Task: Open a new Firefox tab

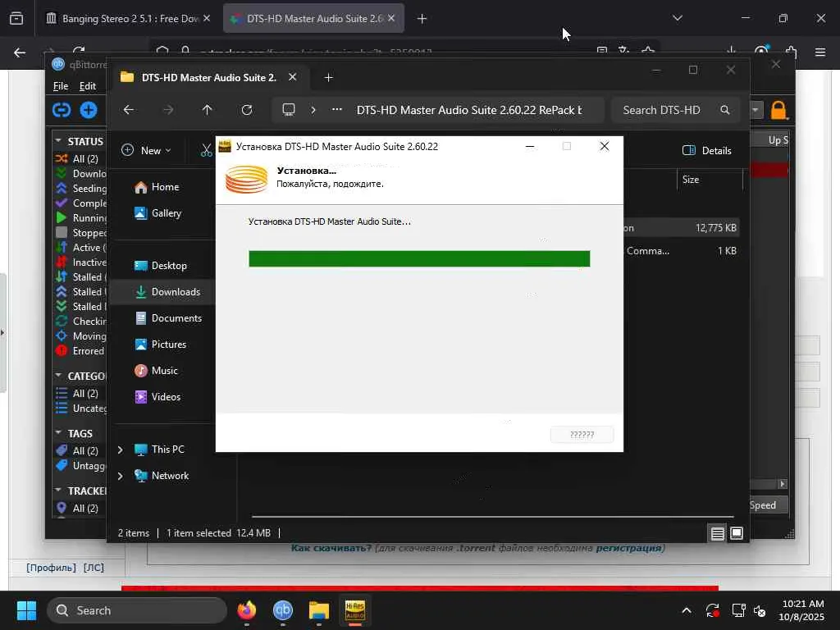Action: [x=422, y=19]
